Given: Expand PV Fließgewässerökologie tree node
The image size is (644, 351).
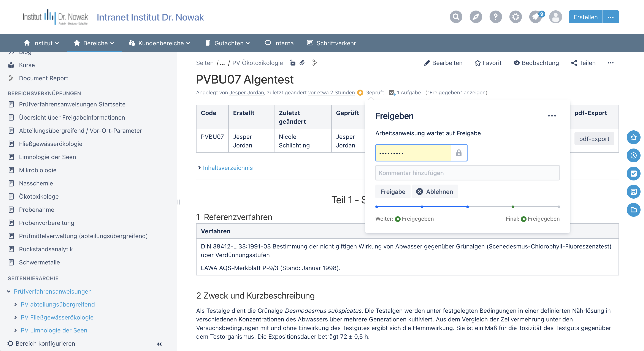Looking at the screenshot, I should 16,317.
